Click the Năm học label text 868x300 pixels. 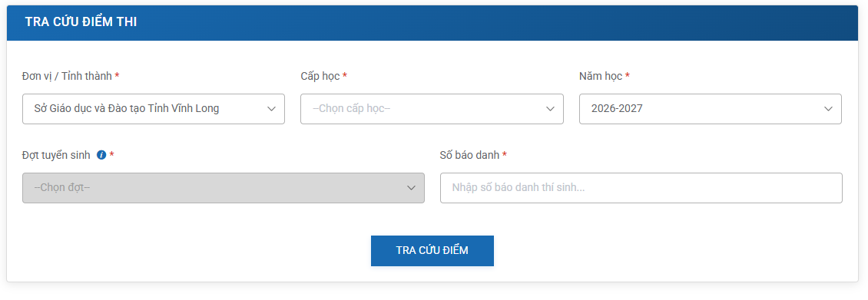(x=601, y=76)
